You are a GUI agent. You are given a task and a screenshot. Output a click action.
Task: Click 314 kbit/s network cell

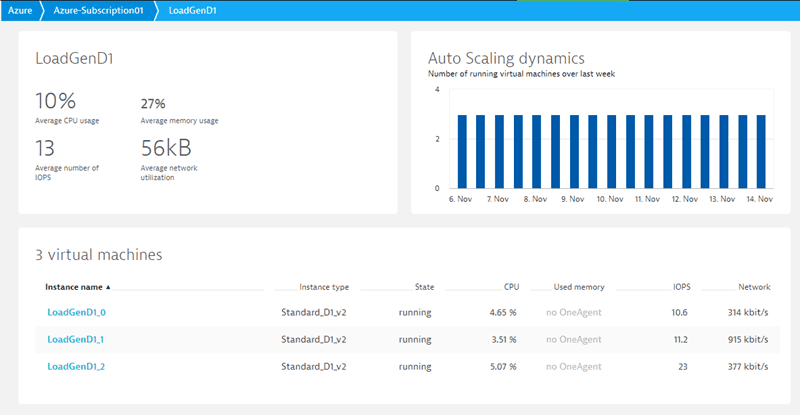748,312
